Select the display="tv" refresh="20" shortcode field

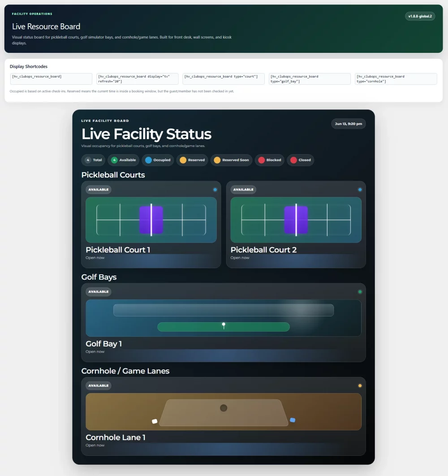click(137, 78)
